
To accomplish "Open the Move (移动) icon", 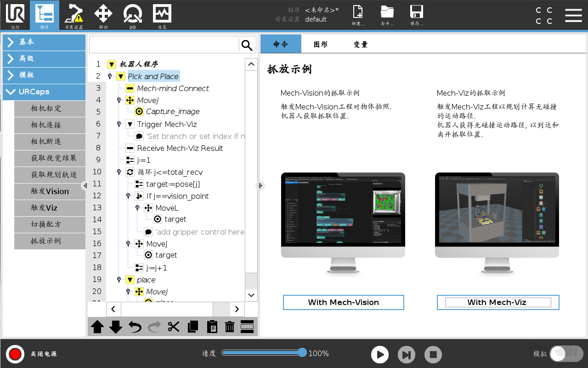I will 103,15.
